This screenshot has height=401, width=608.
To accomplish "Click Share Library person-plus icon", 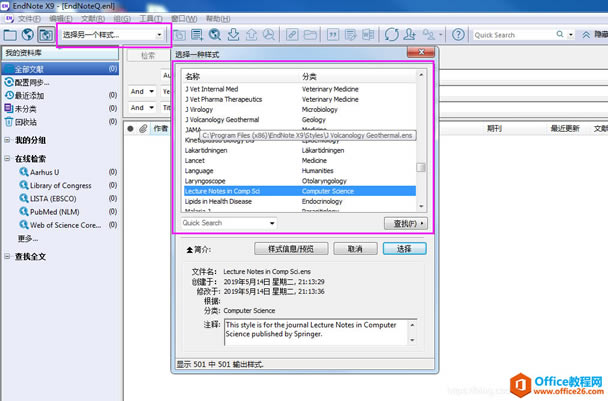I will pos(409,35).
